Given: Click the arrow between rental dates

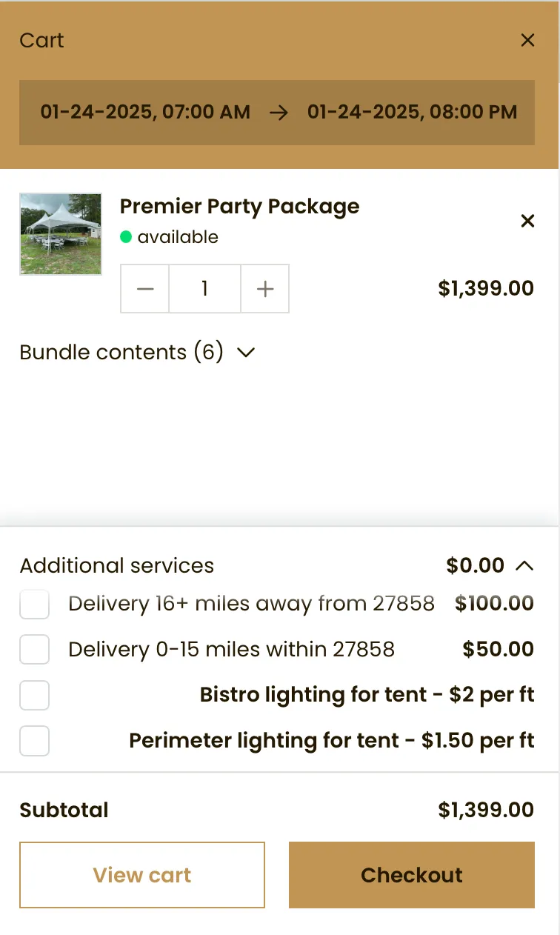Looking at the screenshot, I should pos(279,113).
